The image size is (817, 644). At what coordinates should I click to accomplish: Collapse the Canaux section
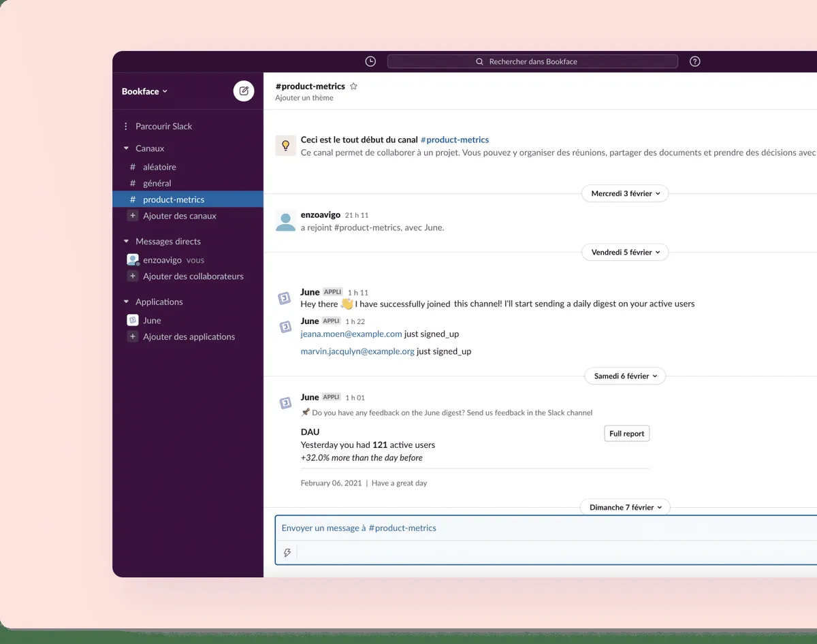click(126, 148)
